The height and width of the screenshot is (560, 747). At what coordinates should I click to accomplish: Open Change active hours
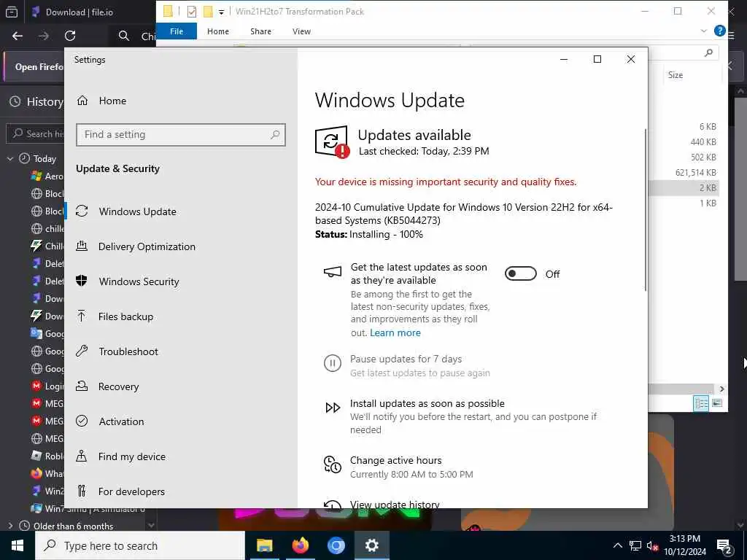(395, 461)
